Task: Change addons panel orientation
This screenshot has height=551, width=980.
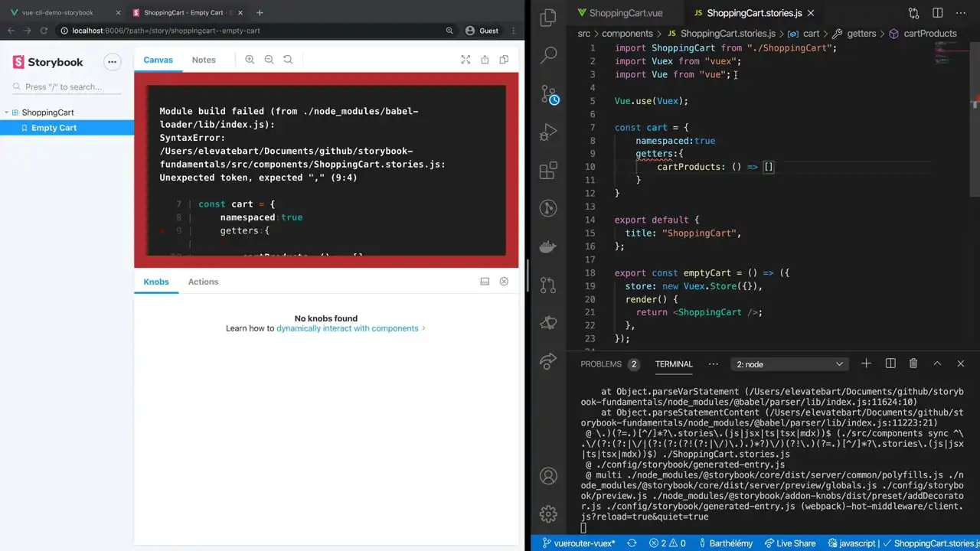Action: click(485, 282)
